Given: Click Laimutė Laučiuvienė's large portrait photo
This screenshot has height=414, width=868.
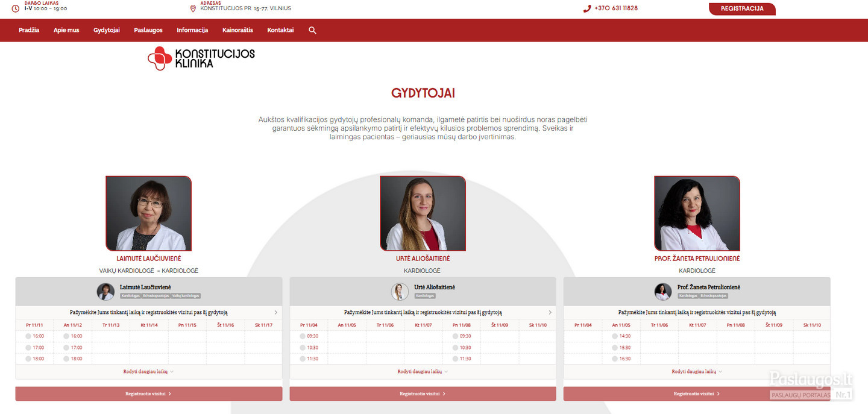Looking at the screenshot, I should coord(148,213).
